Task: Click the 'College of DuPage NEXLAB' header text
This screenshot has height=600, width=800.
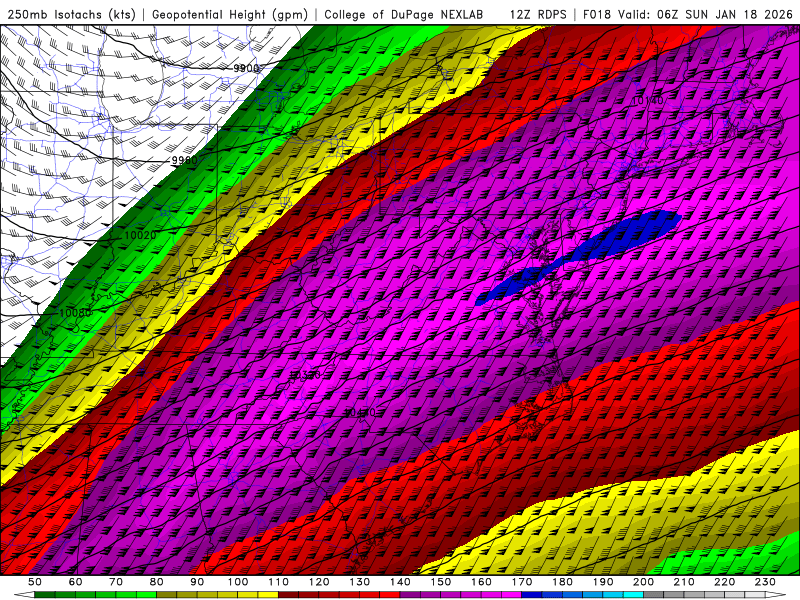Action: pos(404,14)
